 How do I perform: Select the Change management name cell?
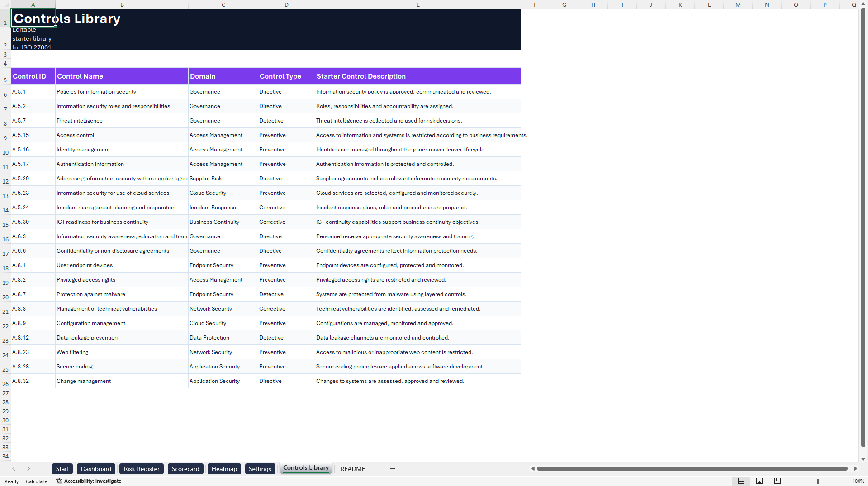click(x=122, y=381)
